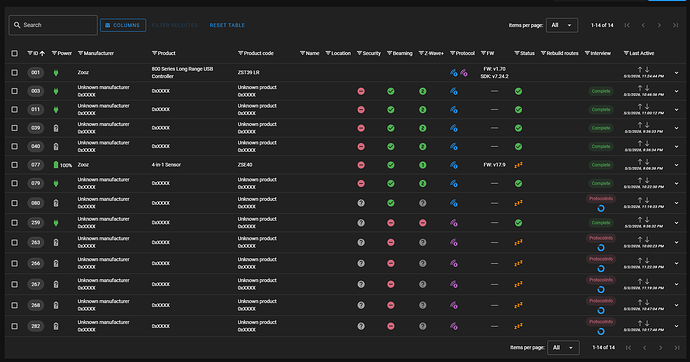Click RESET TABLE link
Viewport: 690px width, 362px height.
point(227,25)
